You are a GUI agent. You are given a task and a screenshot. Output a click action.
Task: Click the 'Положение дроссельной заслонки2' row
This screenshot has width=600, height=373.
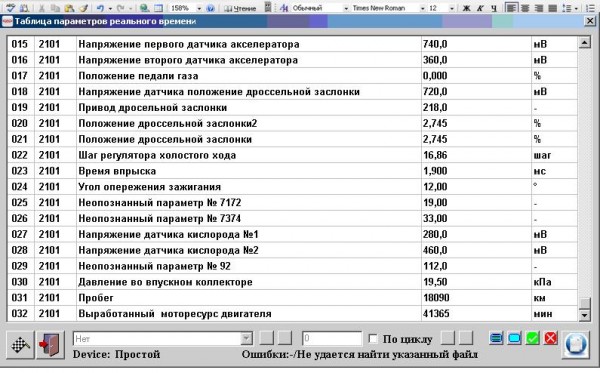[292, 124]
